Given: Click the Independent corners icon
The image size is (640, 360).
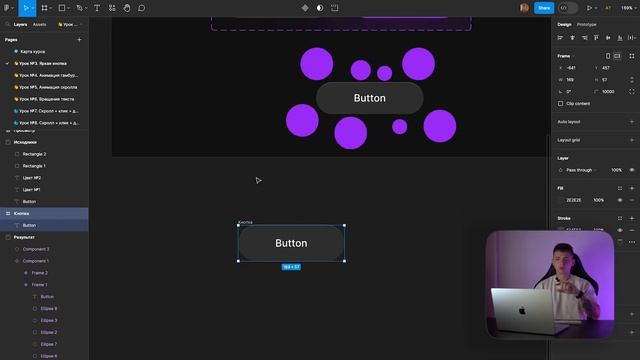Looking at the screenshot, I should [x=632, y=92].
